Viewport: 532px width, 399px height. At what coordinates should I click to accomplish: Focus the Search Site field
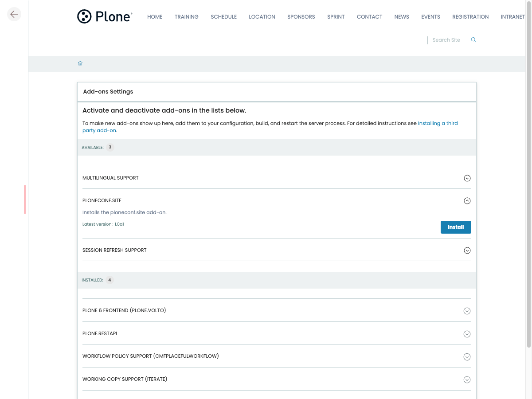point(449,40)
